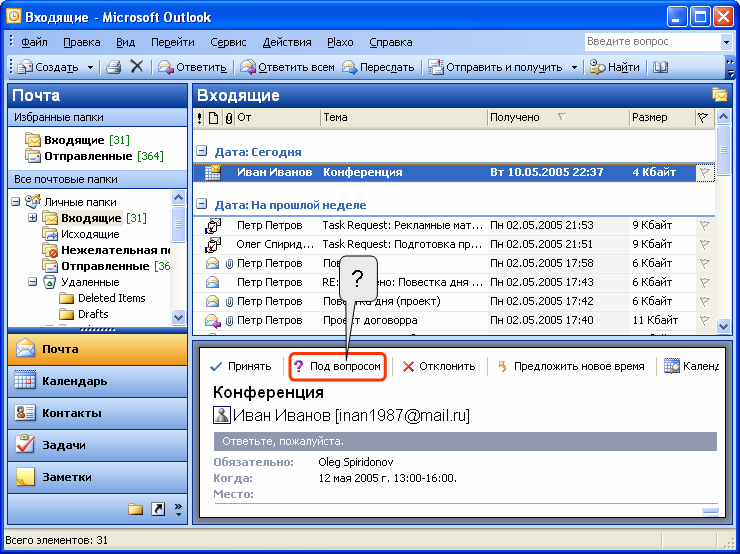Open dropdown arrow next to Отправить и получить
The width and height of the screenshot is (740, 554).
[574, 67]
